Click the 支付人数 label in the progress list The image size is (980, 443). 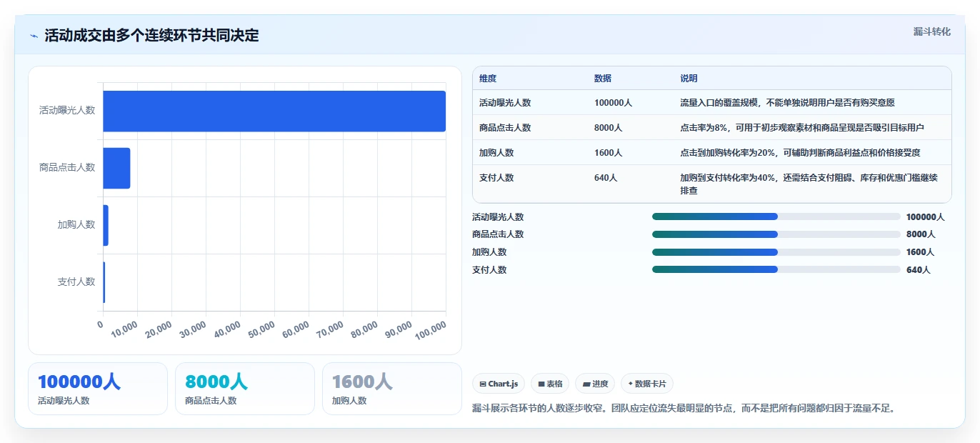pos(489,270)
